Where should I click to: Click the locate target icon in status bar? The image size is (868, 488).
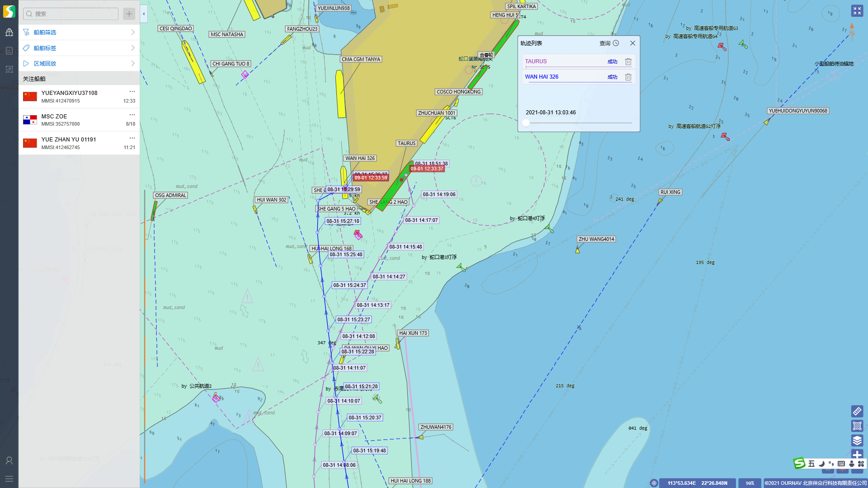click(654, 483)
